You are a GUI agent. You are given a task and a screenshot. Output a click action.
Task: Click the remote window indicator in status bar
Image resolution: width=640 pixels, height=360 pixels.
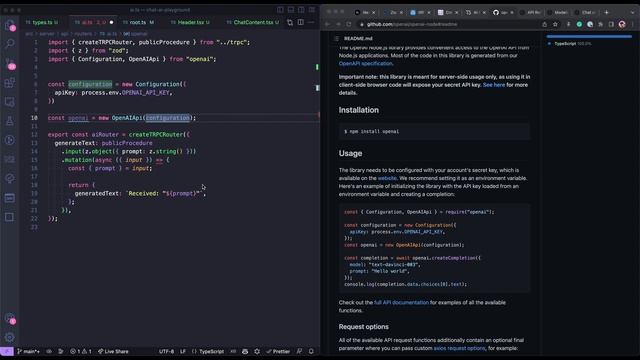pos(7,351)
